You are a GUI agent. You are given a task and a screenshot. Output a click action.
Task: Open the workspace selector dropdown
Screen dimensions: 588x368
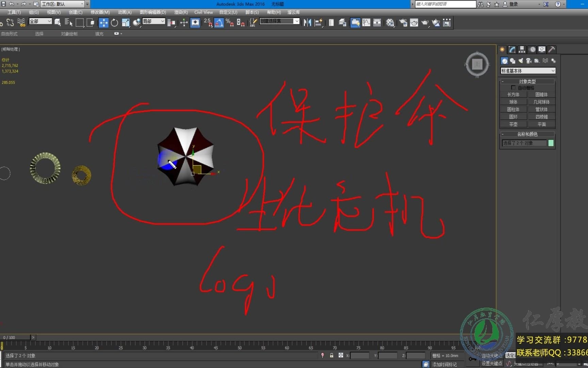coord(62,4)
